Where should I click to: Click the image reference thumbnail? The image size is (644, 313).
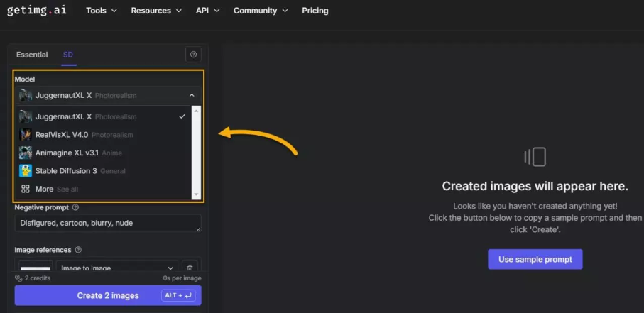click(36, 267)
